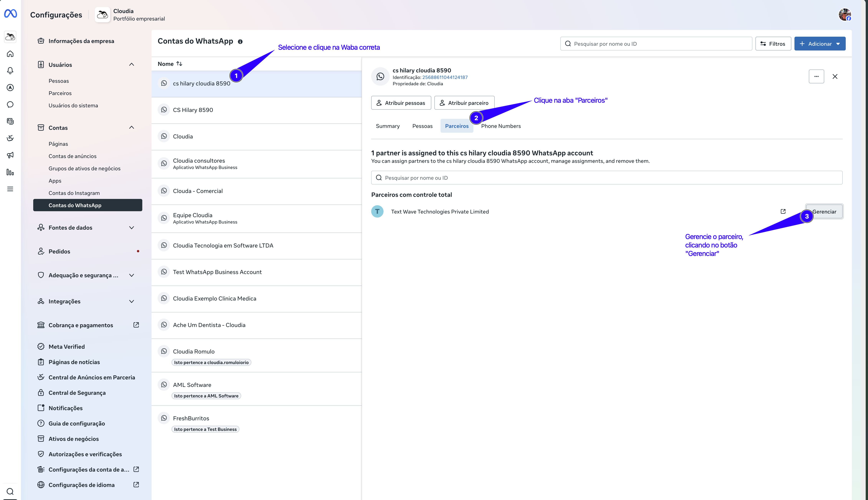Sort the list using the Nome arrows icon
The image size is (868, 500).
(x=179, y=64)
